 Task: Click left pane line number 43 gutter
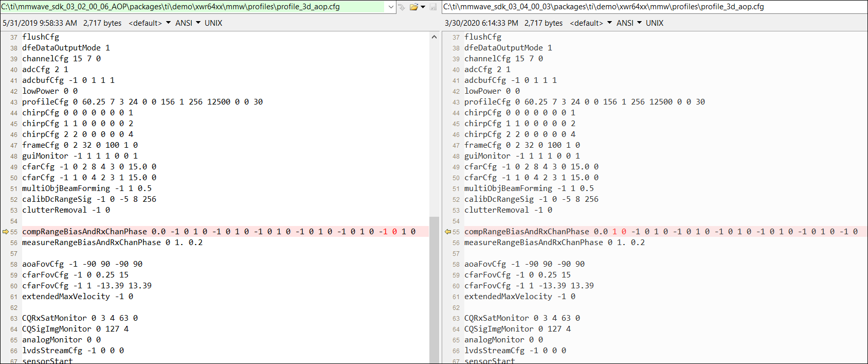coord(14,102)
